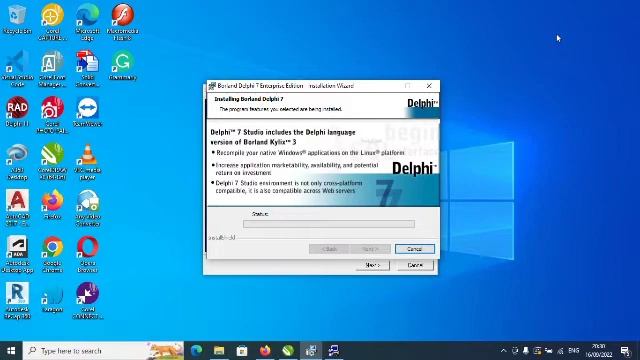
Task: Open the TeamViewer desktop shortcut
Action: pyautogui.click(x=87, y=111)
